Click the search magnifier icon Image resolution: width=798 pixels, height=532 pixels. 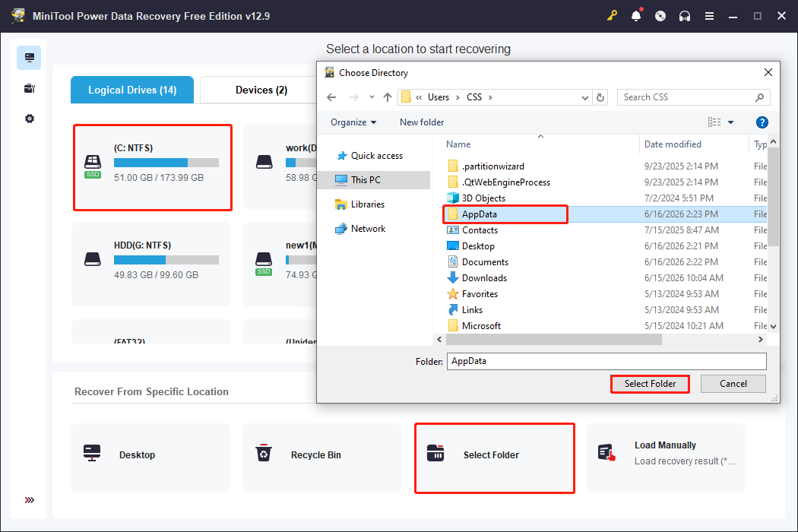click(x=759, y=97)
